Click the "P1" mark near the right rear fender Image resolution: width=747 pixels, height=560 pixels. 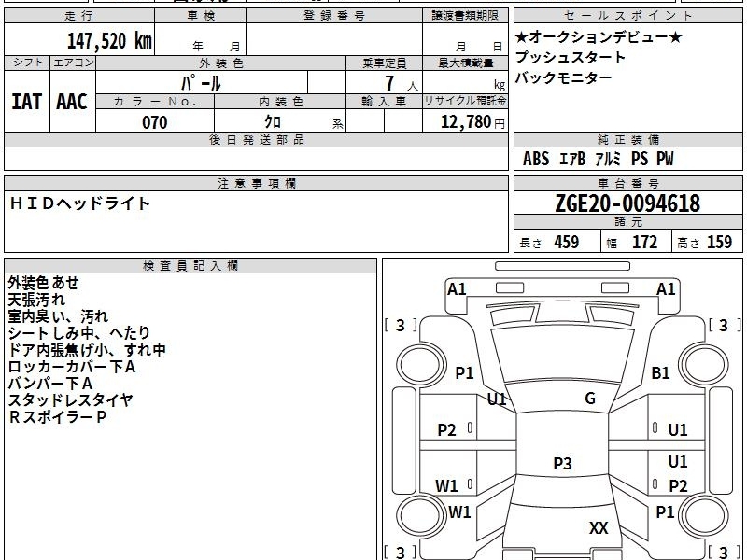click(665, 511)
